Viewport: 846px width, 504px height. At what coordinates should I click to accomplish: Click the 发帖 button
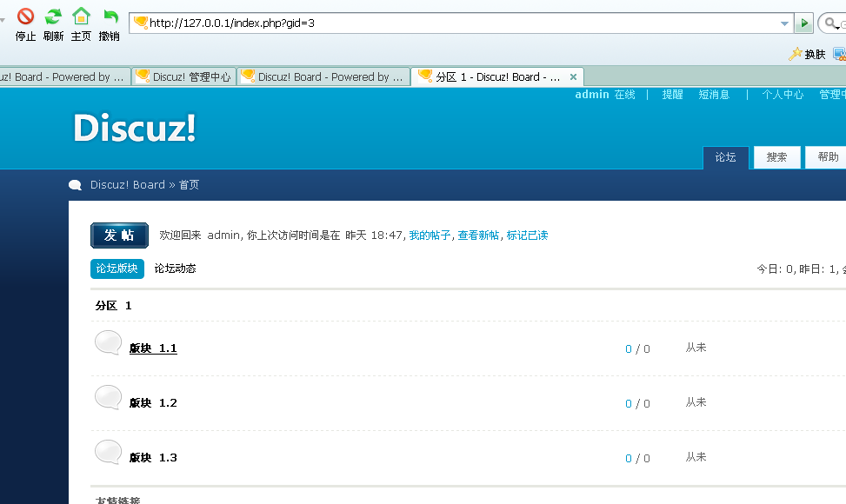tap(119, 235)
